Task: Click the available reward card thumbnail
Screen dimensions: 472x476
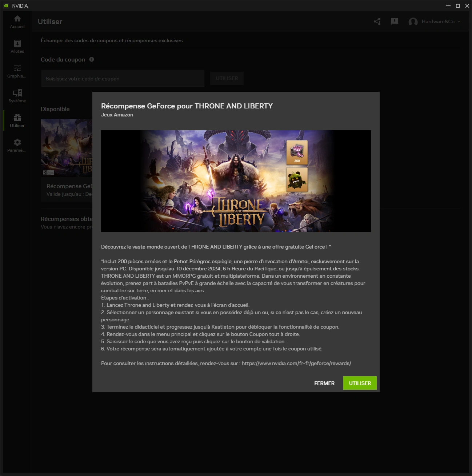Action: (x=67, y=148)
